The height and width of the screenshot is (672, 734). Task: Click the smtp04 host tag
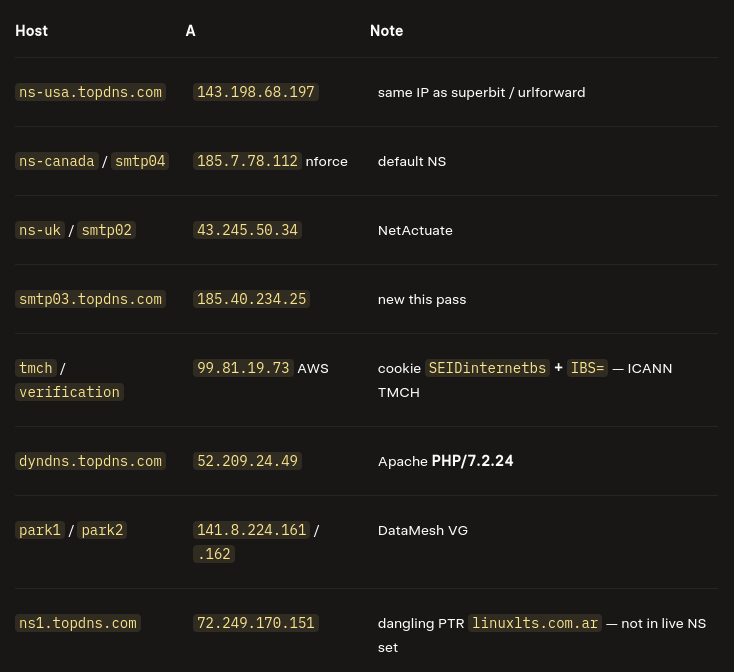click(x=140, y=161)
